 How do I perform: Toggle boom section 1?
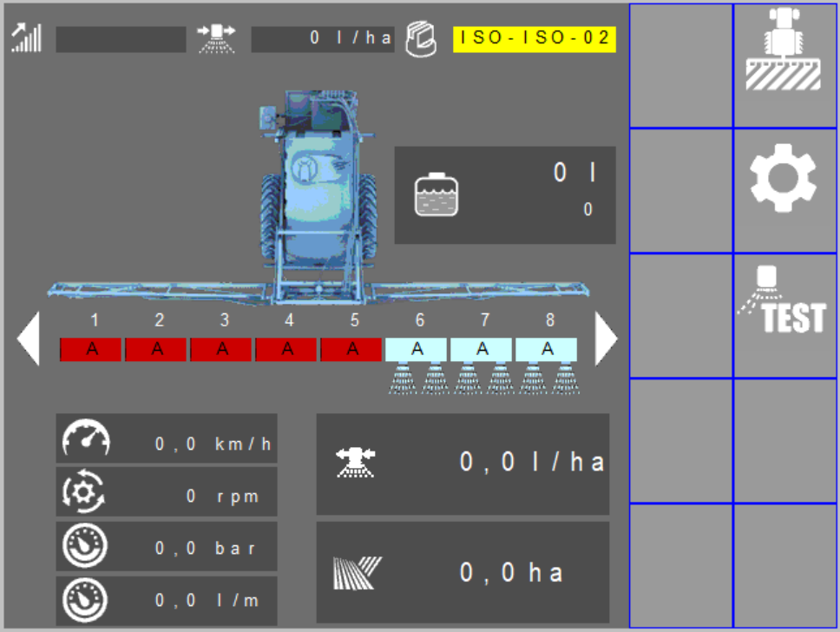(91, 349)
